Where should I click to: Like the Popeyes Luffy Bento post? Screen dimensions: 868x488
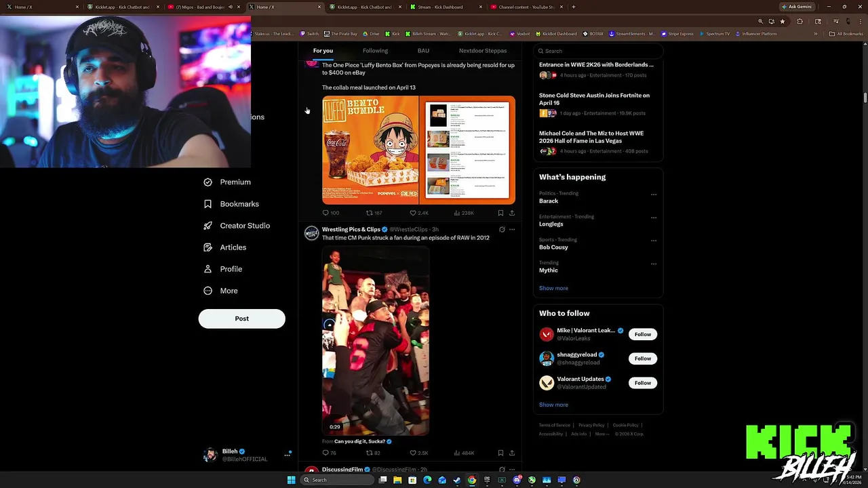pyautogui.click(x=413, y=213)
